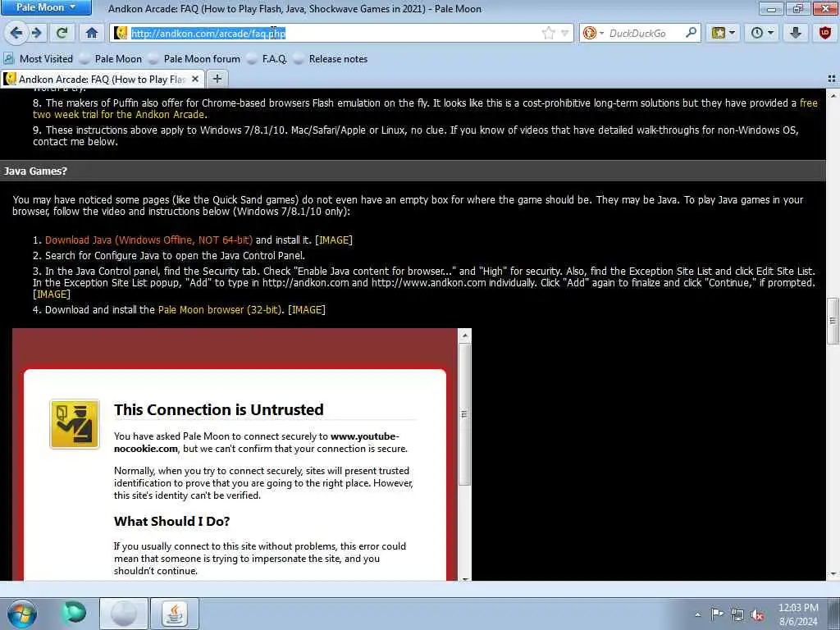
Task: Click the DuckDuckGo search box
Action: pyautogui.click(x=646, y=33)
